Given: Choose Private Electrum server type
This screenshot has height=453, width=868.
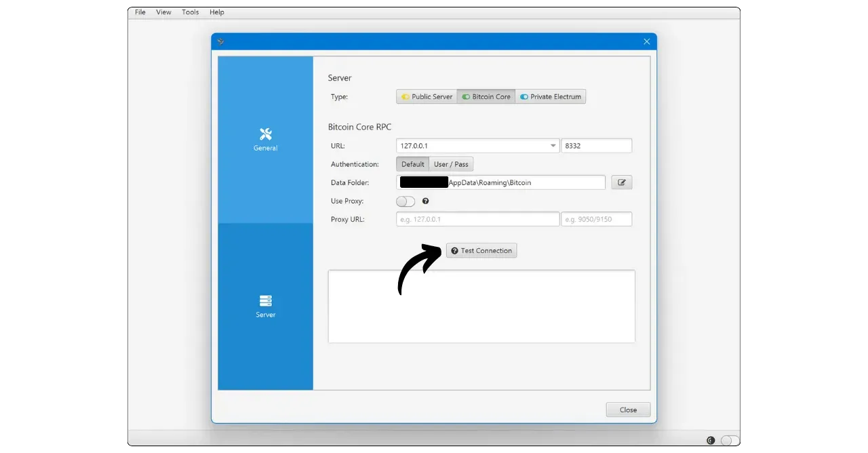Looking at the screenshot, I should [550, 97].
